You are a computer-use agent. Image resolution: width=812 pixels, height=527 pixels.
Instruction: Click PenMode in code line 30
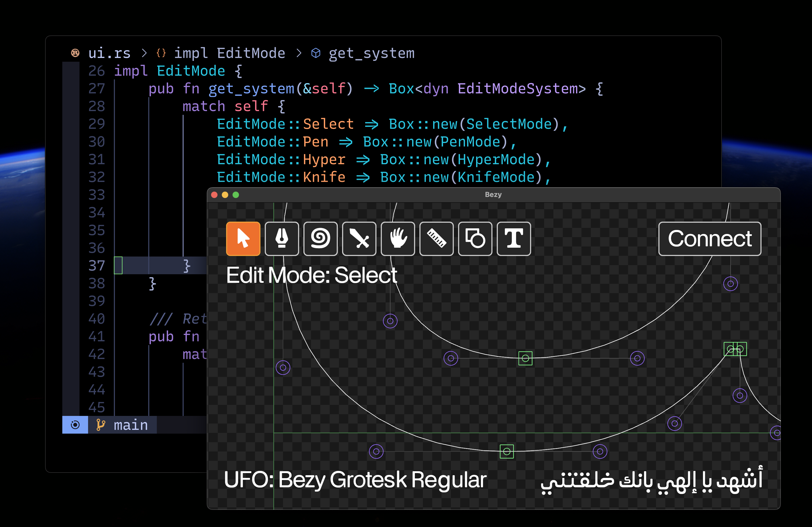click(x=470, y=142)
